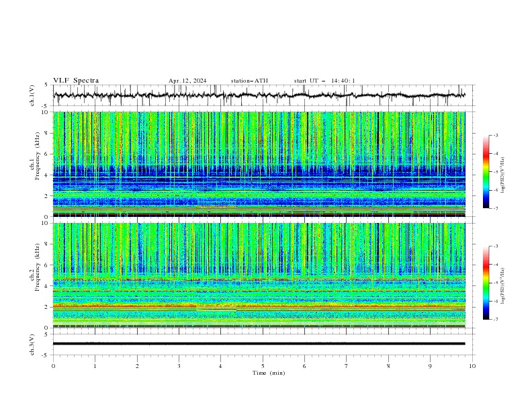Click the time axis tick label '7'
This screenshot has height=411, width=532.
[x=347, y=366]
